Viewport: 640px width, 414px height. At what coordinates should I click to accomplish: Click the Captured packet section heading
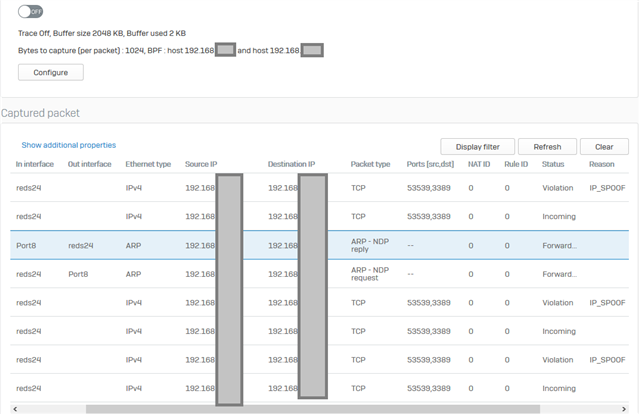coord(40,113)
